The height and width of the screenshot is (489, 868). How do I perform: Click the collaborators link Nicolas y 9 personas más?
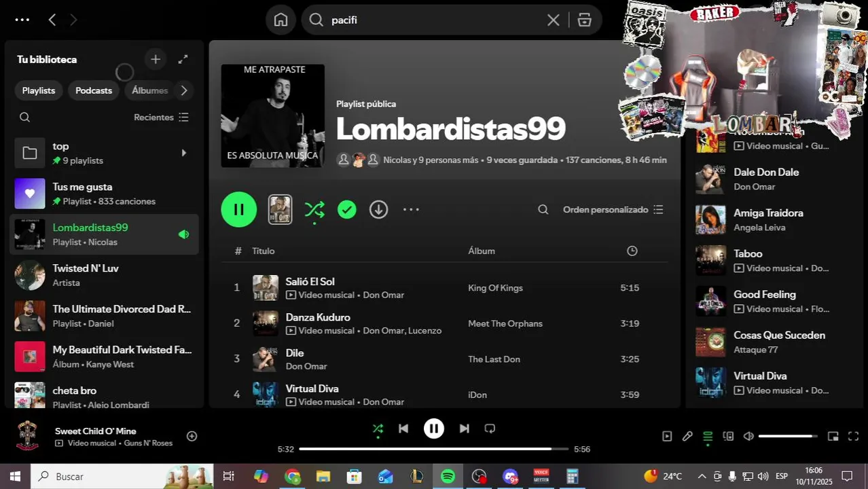pyautogui.click(x=431, y=160)
